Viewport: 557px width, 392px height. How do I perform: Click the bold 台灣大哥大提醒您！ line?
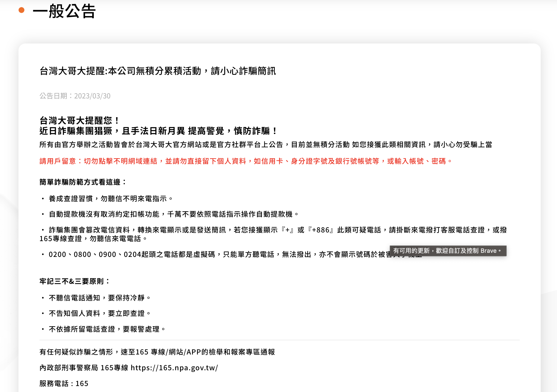coord(79,120)
